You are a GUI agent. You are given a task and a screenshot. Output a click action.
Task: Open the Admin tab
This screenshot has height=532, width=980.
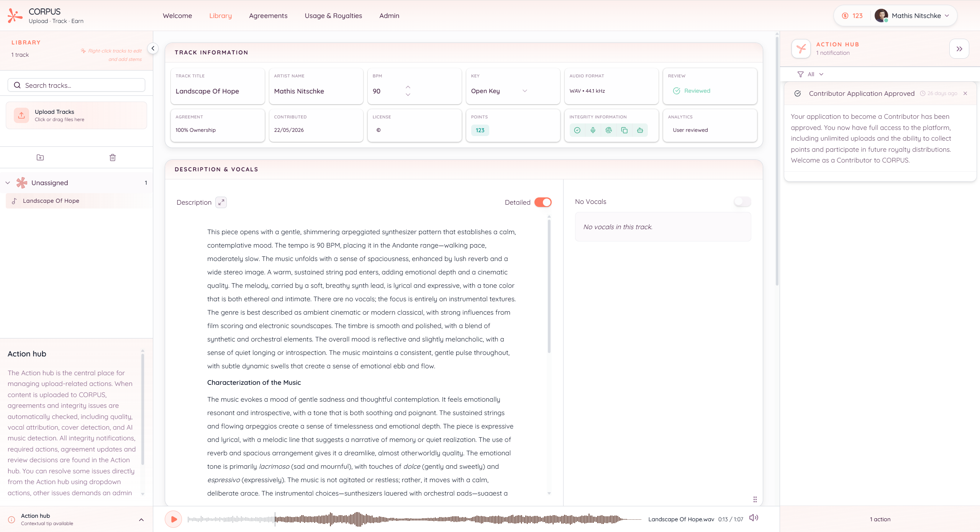pyautogui.click(x=389, y=16)
